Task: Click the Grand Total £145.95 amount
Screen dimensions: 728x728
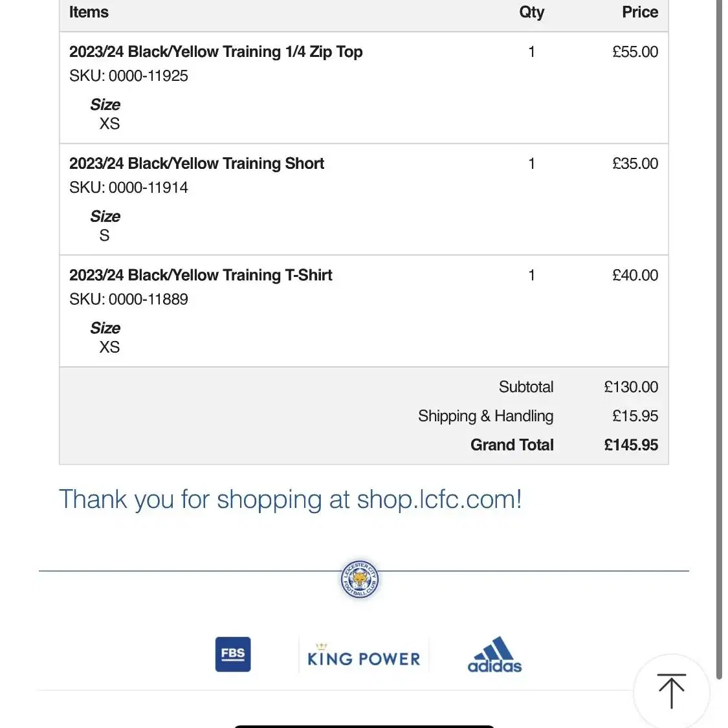Action: pyautogui.click(x=631, y=445)
